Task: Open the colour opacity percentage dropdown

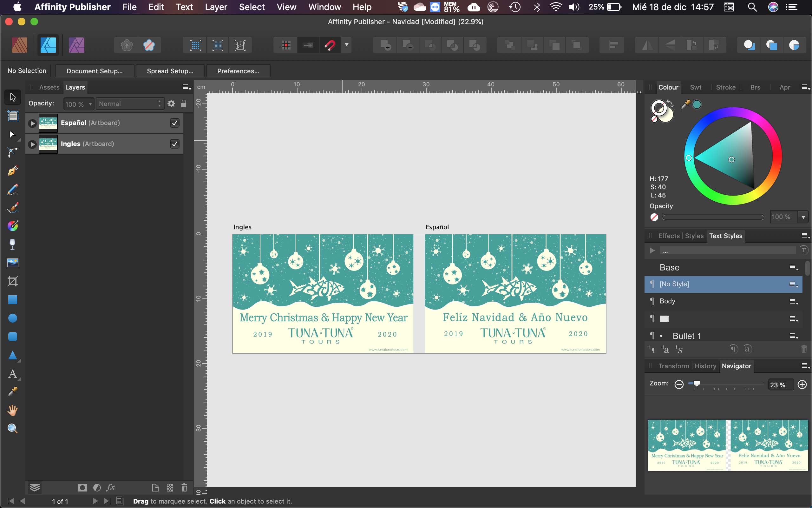Action: (x=803, y=217)
